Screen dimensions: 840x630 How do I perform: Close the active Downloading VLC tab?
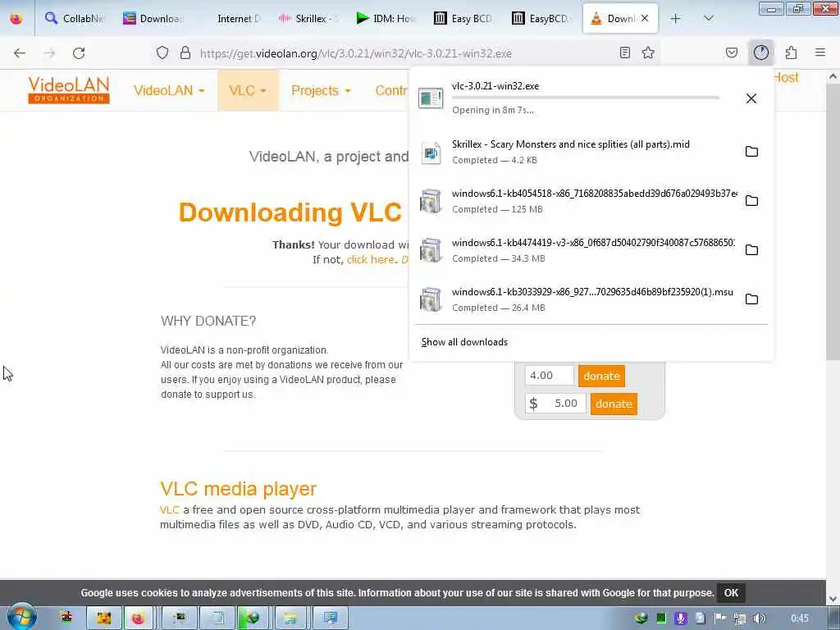point(645,18)
